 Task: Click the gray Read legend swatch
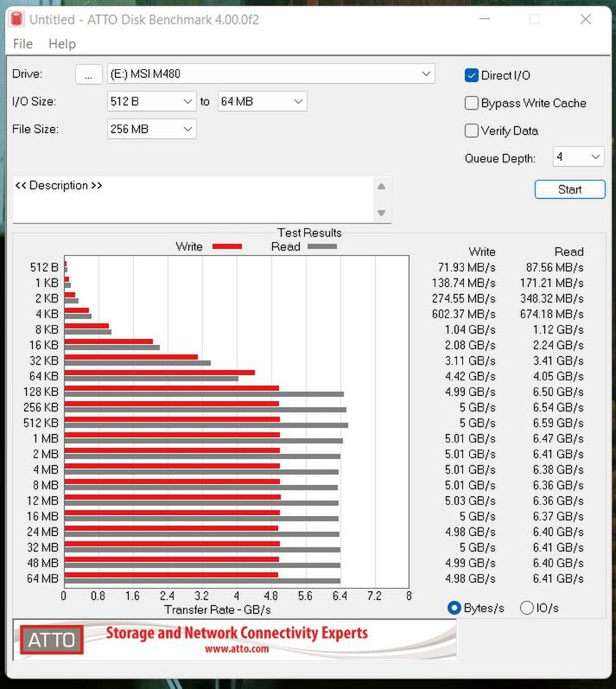322,246
